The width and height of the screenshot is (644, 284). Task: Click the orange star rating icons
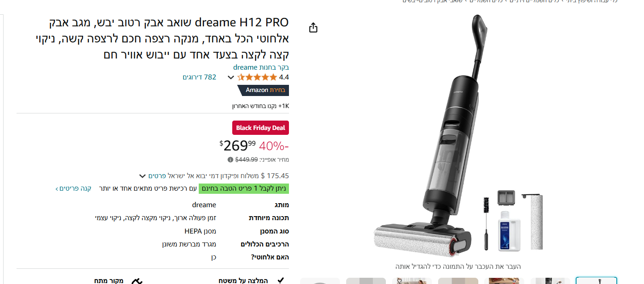257,77
